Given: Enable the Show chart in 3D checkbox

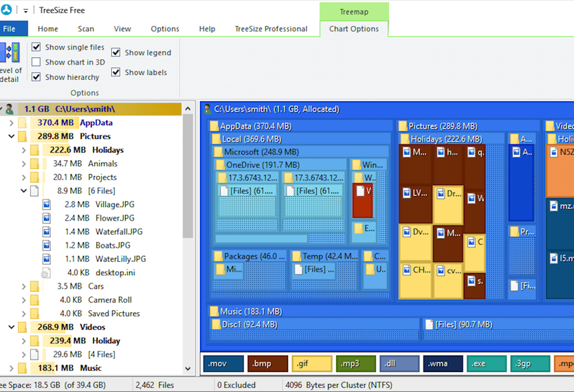Looking at the screenshot, I should (36, 62).
